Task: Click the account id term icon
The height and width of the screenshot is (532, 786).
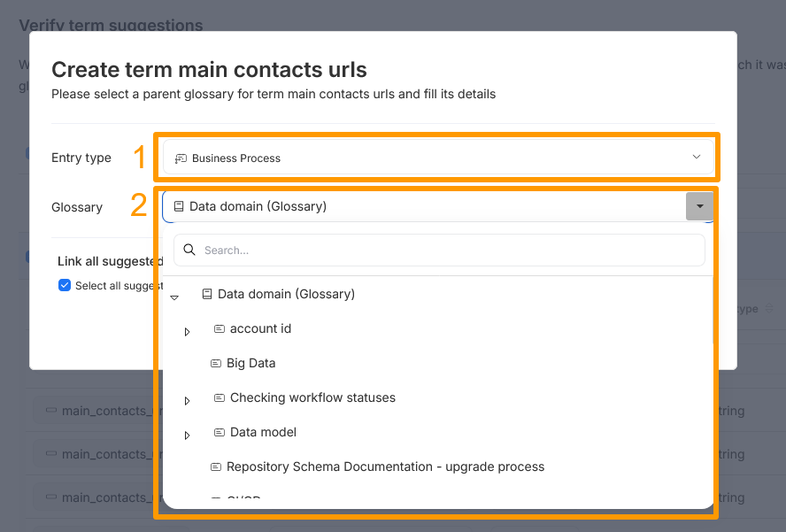Action: tap(220, 328)
